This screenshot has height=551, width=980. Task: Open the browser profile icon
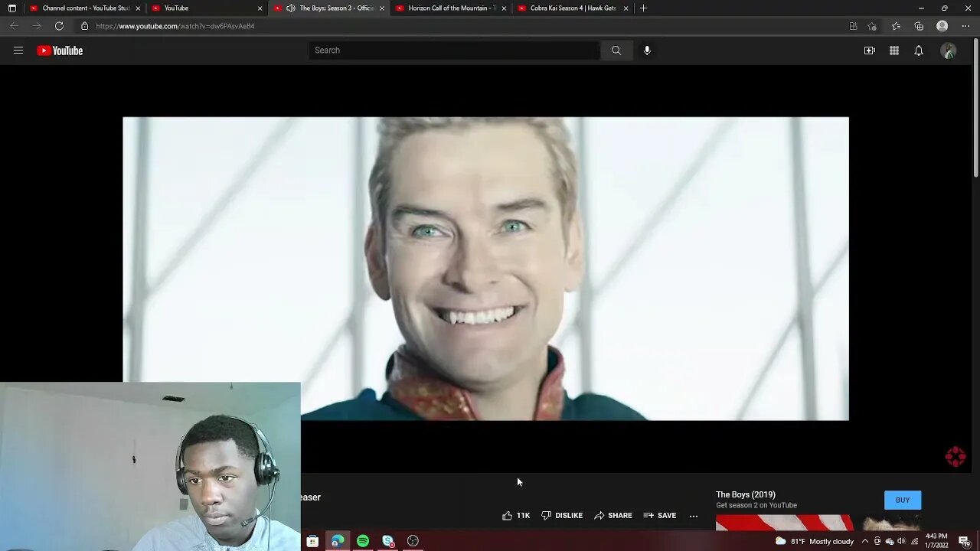click(x=942, y=26)
